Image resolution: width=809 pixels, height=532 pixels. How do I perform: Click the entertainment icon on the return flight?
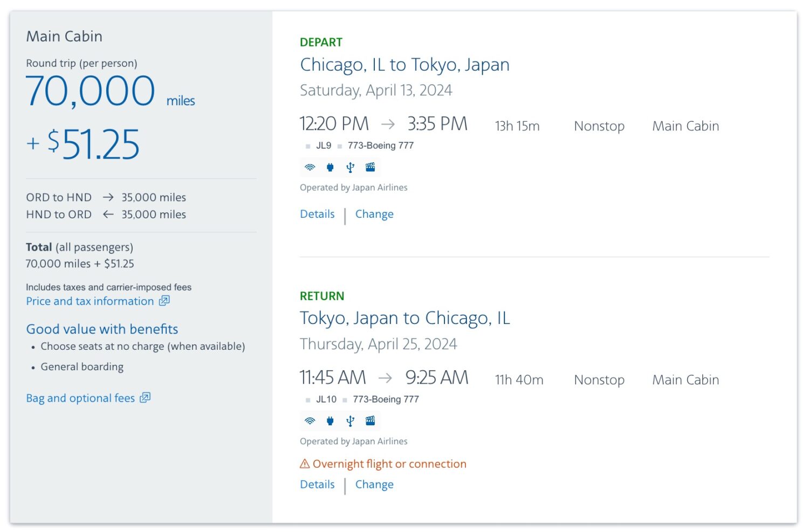pos(371,421)
